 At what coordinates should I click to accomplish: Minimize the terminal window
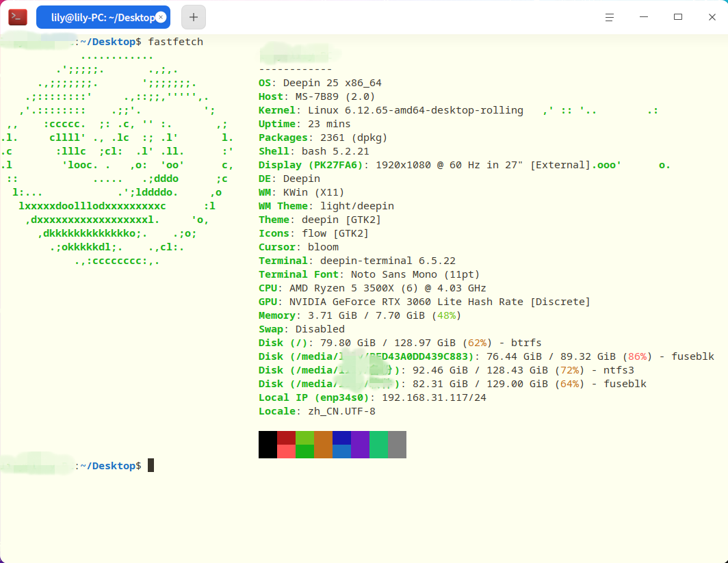click(x=644, y=17)
